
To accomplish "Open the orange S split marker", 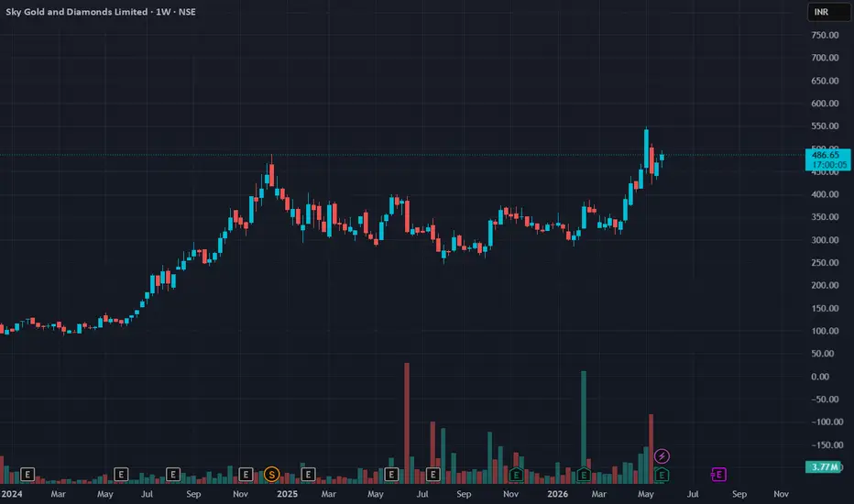I will 272,475.
